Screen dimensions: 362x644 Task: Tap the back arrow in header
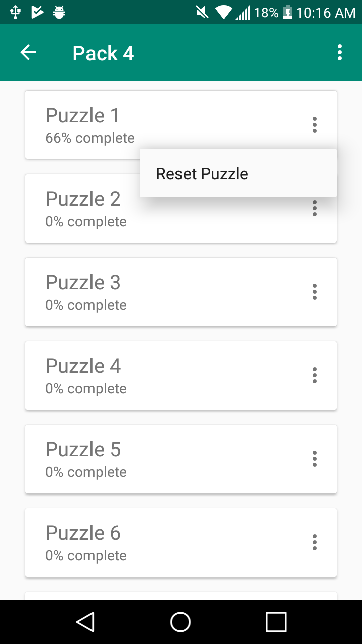28,52
